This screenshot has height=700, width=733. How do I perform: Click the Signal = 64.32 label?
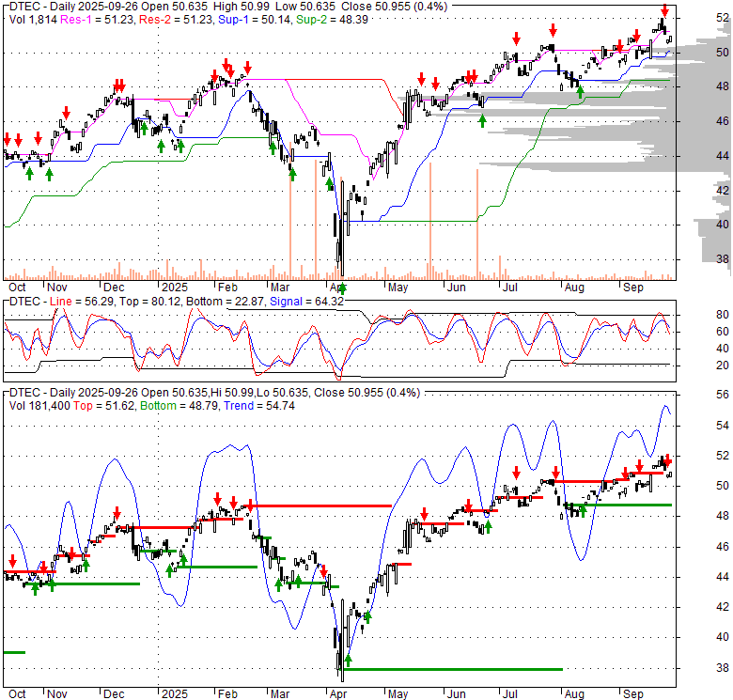click(306, 302)
